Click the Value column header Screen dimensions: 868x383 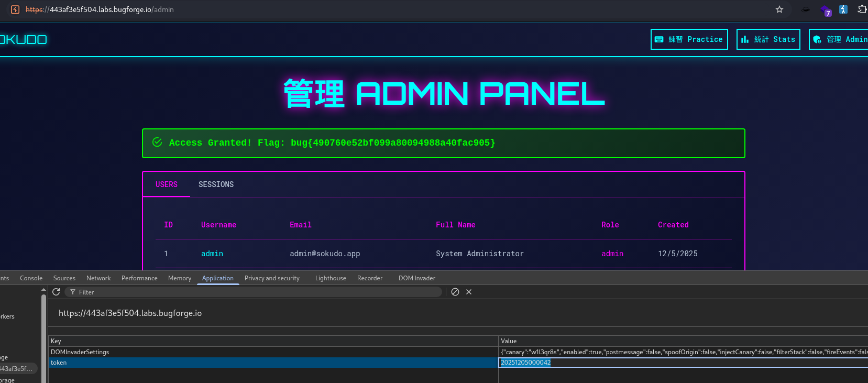point(683,341)
